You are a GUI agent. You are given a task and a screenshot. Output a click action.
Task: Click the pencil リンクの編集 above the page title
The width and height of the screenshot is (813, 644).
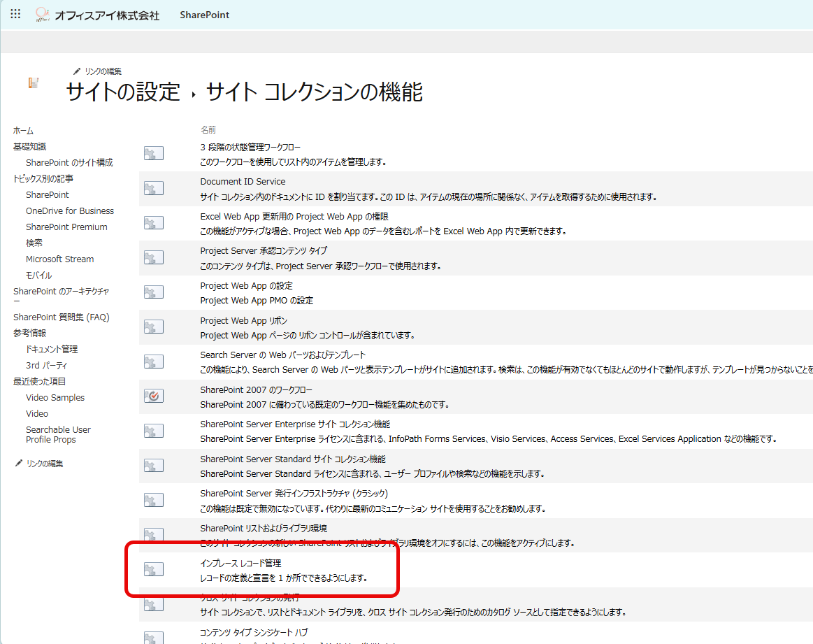coord(98,71)
